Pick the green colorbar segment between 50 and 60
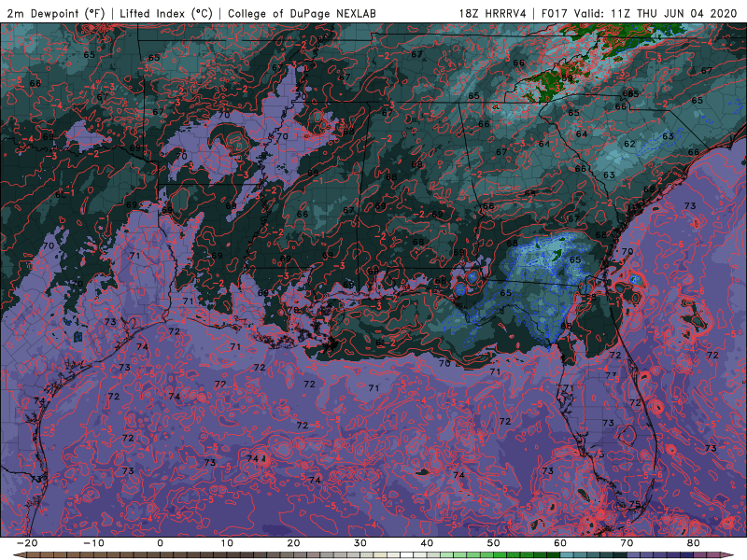 pos(527,555)
